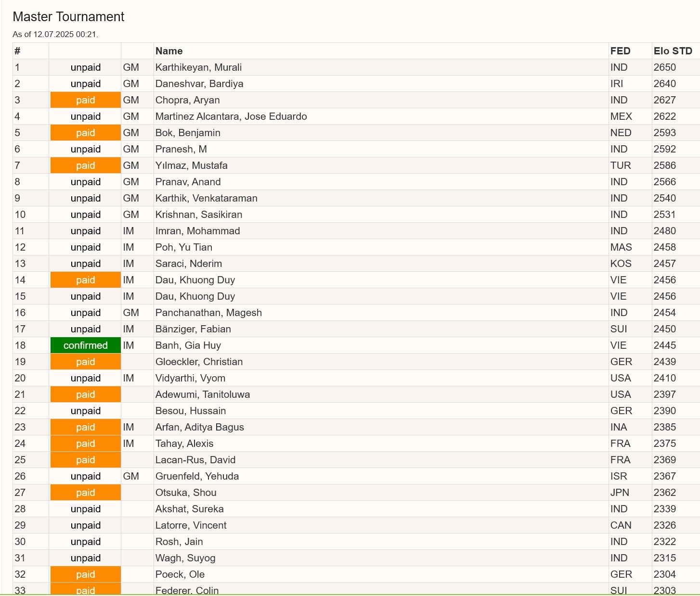Select the name "Poh, Yu Tian"
Viewport: 700px width, 596px height.
[184, 247]
